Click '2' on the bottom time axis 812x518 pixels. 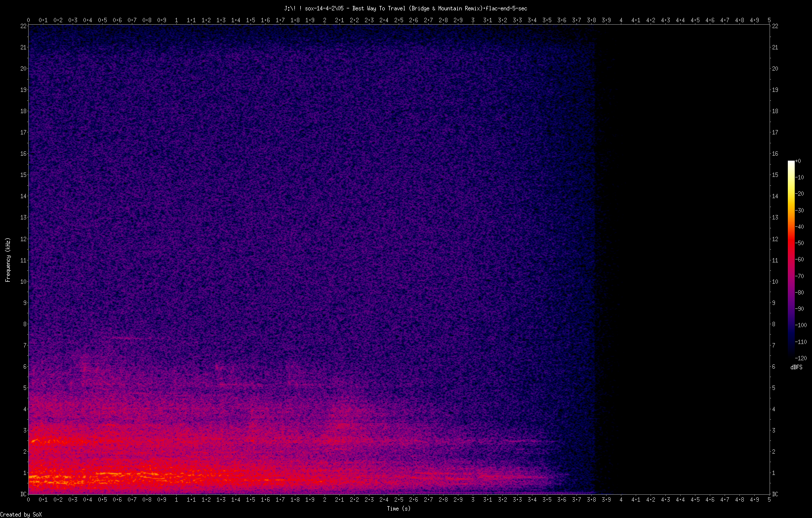pos(325,500)
